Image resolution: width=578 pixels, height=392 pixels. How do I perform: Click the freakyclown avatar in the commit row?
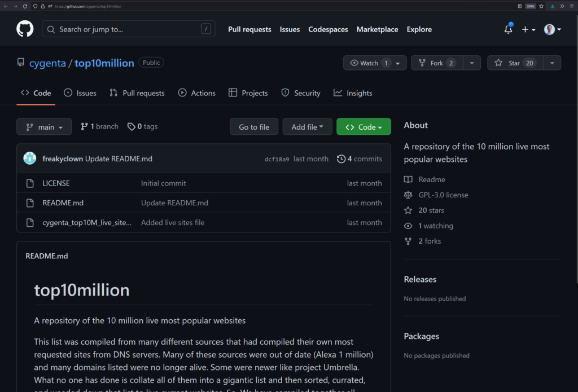[x=30, y=158]
